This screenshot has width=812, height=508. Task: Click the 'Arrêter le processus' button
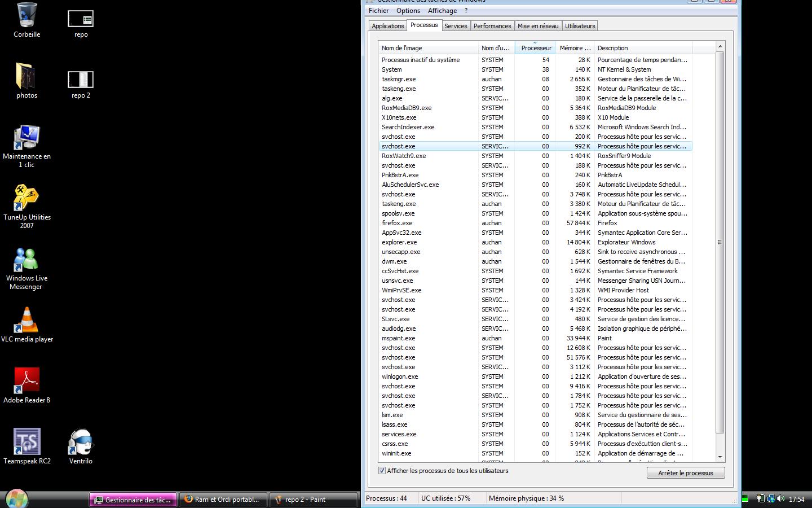click(x=686, y=473)
